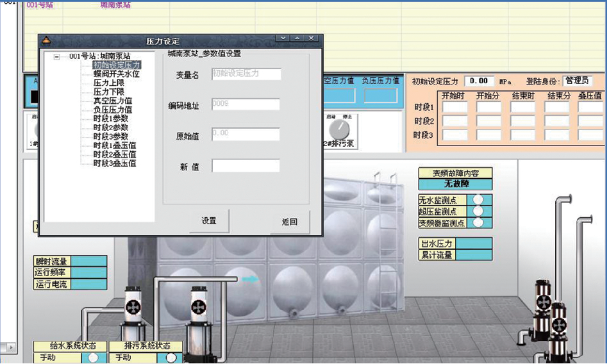Screen dimensions: 609x364
Task: Click the upper drainage pump on right side
Action: click(543, 301)
